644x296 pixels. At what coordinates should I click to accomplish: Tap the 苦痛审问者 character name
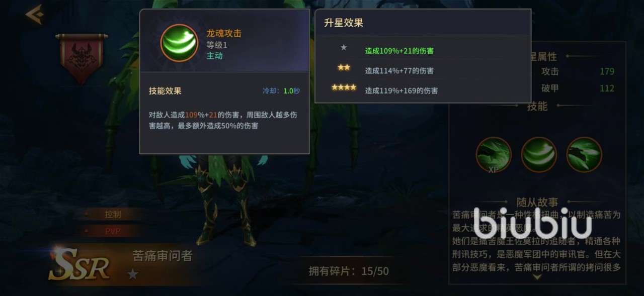pos(163,256)
